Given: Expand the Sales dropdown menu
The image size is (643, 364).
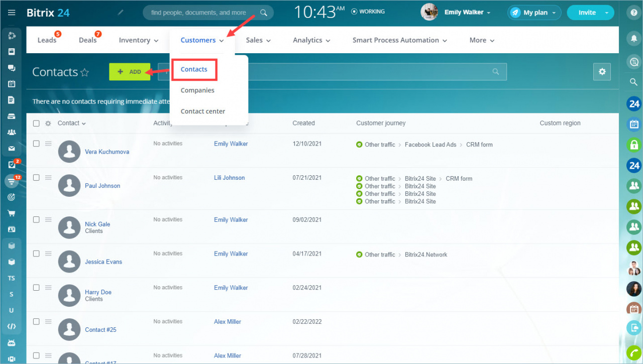Looking at the screenshot, I should pos(258,40).
